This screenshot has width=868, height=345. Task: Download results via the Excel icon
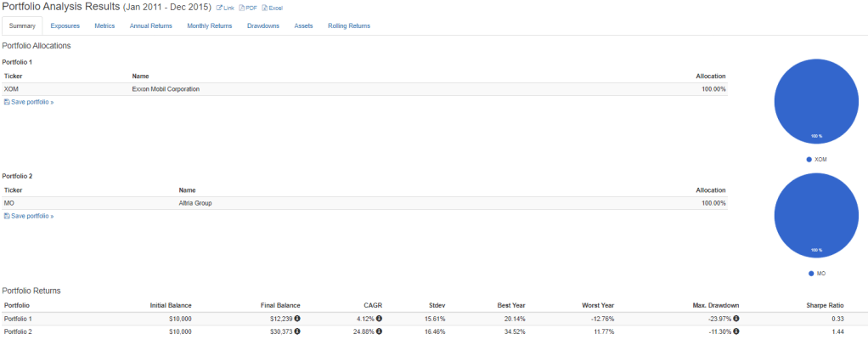click(264, 8)
